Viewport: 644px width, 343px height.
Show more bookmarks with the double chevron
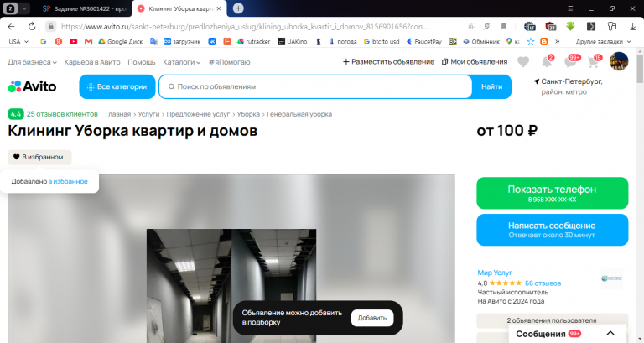pos(558,41)
